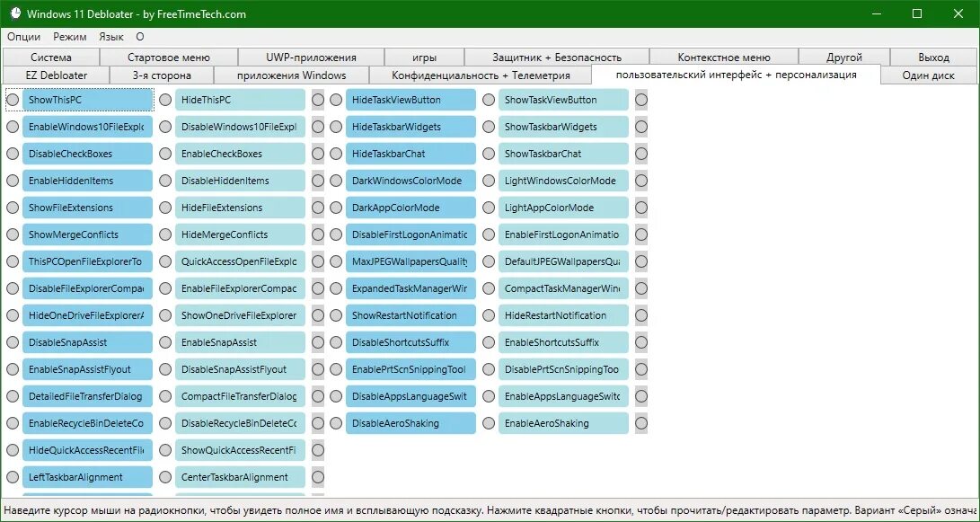Click the DarkAppColorMode button
Viewport: 980px width, 522px height.
[x=411, y=208]
